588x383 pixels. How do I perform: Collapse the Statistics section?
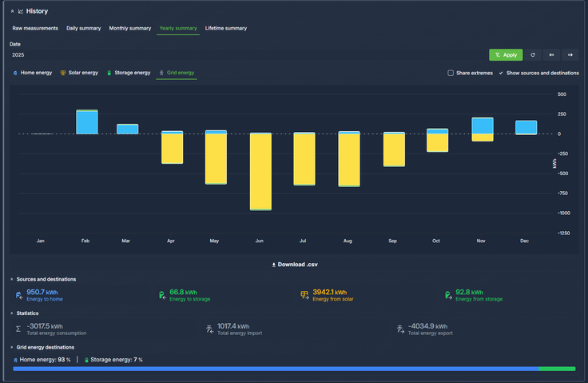[12, 313]
